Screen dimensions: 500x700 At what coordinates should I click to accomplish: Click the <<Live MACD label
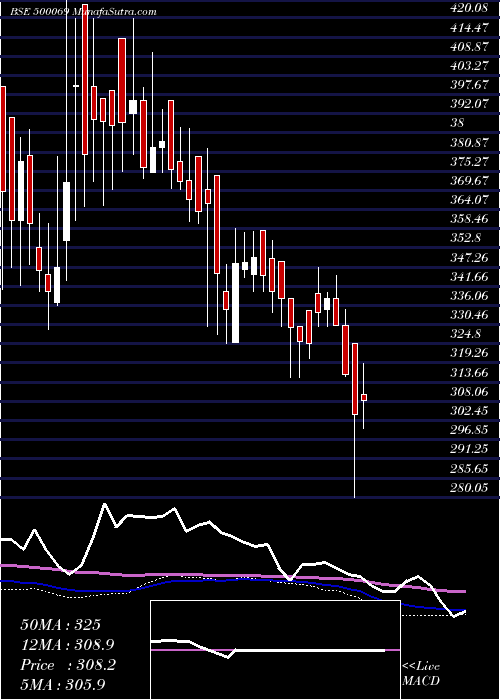(x=421, y=674)
